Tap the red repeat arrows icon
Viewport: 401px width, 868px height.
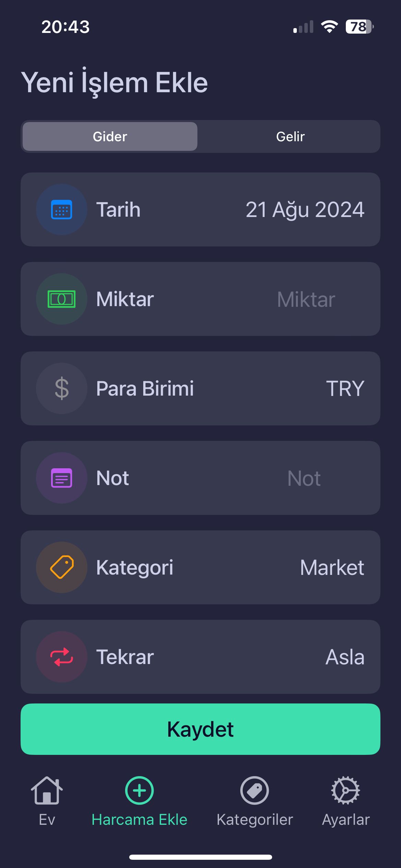[x=62, y=657]
